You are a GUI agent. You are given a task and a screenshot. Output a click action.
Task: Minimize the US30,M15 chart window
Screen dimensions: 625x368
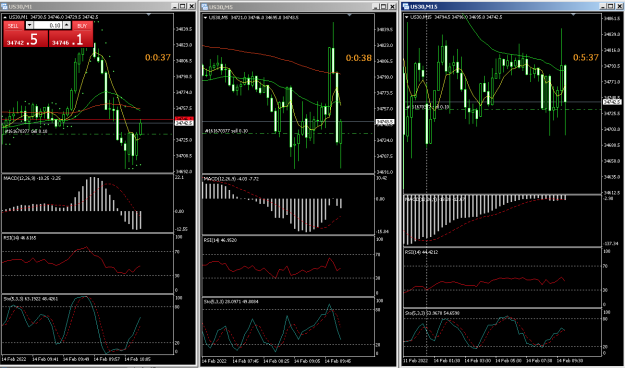(x=603, y=6)
